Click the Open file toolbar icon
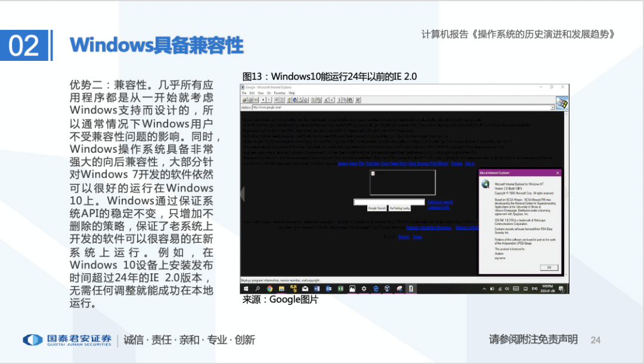 pos(245,100)
